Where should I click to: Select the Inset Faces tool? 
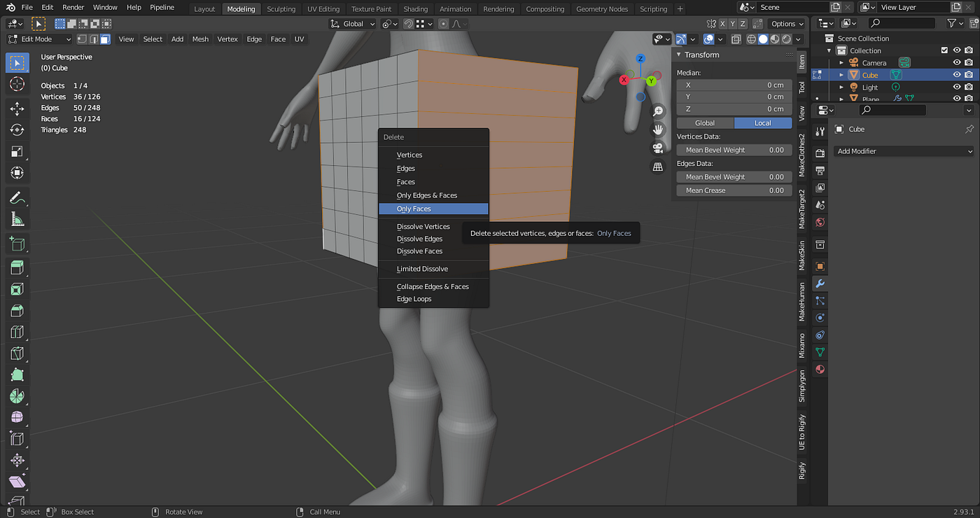17,289
